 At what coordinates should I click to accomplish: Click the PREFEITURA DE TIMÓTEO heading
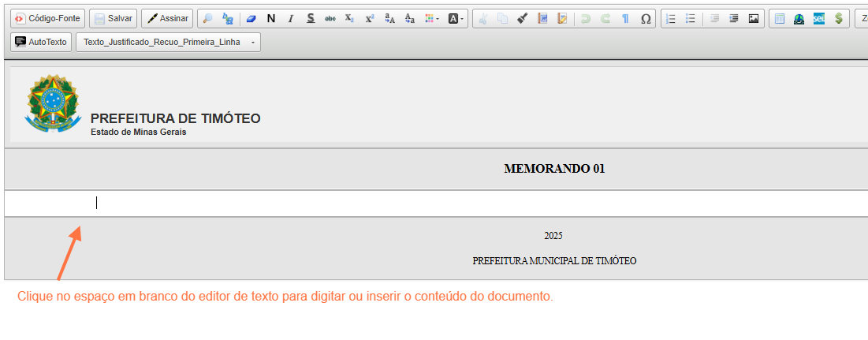coord(176,118)
